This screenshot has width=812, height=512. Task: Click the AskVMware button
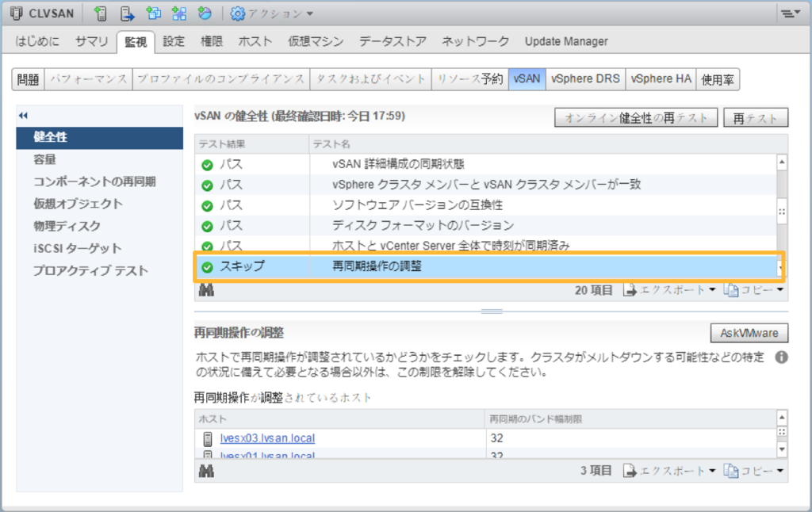[x=749, y=333]
